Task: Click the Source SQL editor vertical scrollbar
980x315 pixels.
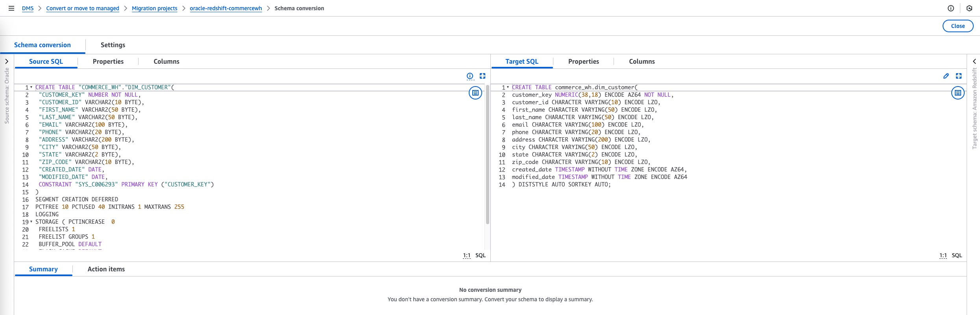Action: pyautogui.click(x=488, y=157)
